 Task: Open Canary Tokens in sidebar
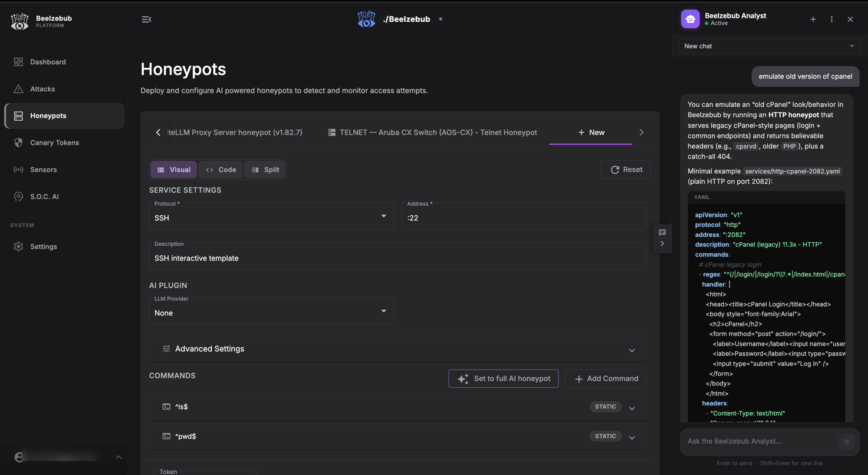(64, 143)
